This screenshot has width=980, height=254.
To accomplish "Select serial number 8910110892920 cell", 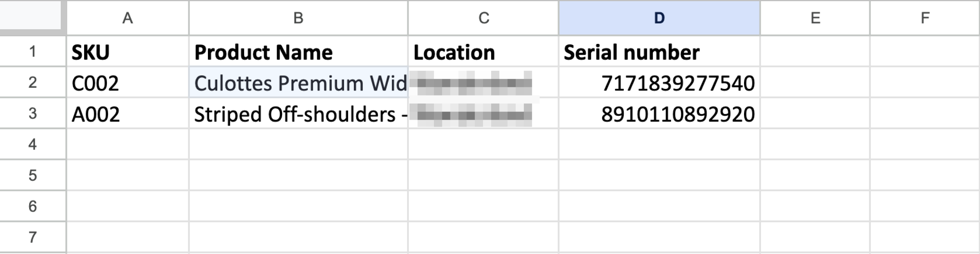I will pos(659,114).
